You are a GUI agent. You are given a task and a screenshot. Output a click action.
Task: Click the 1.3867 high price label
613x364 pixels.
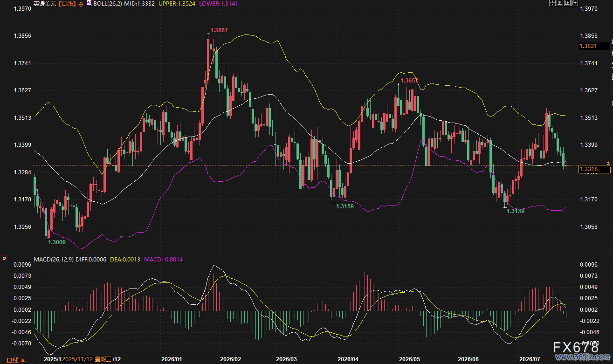tap(219, 30)
